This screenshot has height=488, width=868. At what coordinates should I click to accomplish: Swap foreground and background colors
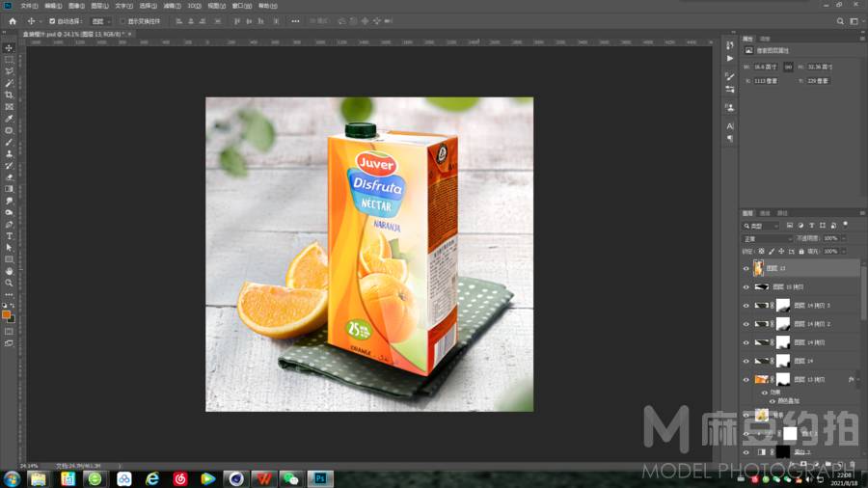point(13,306)
